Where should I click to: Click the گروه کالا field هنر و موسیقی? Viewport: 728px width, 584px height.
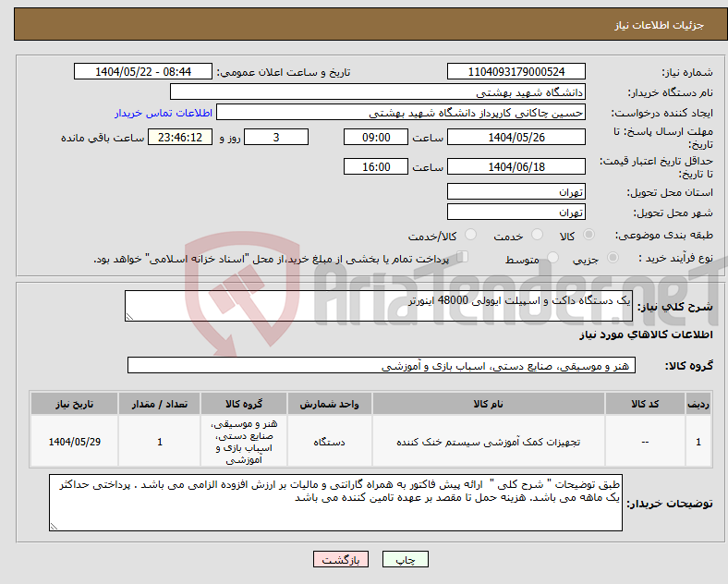[382, 365]
